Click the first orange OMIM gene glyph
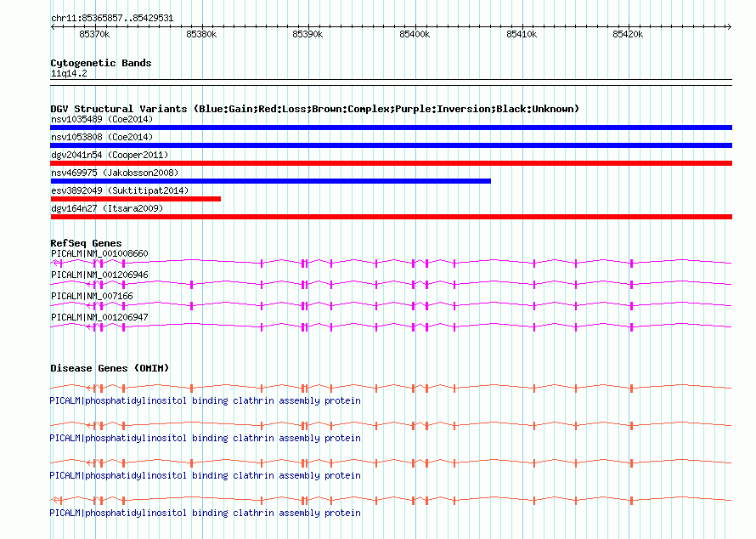 click(391, 388)
